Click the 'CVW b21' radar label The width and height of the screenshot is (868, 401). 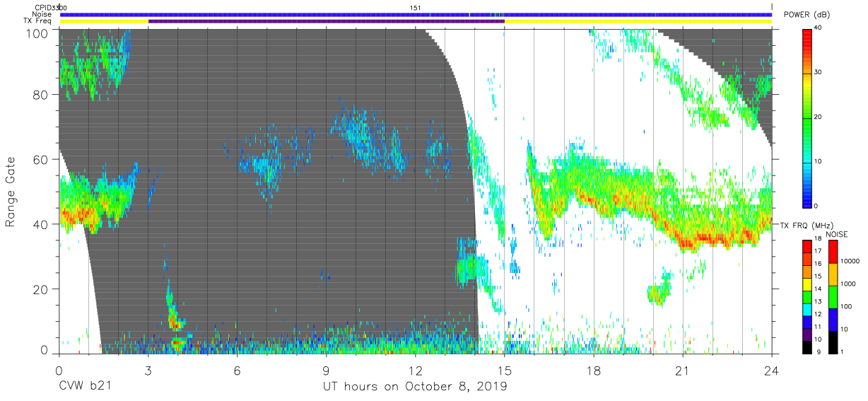86,387
